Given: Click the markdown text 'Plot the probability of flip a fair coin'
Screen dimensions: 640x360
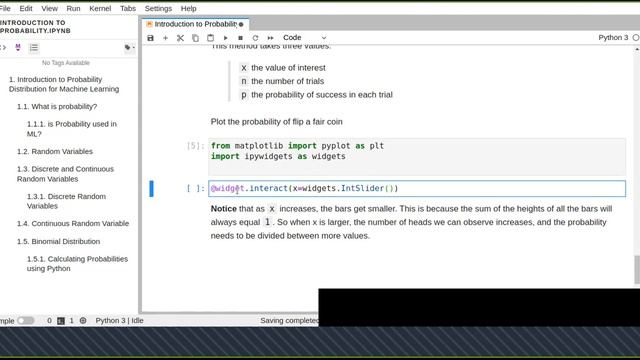Looking at the screenshot, I should point(276,122).
